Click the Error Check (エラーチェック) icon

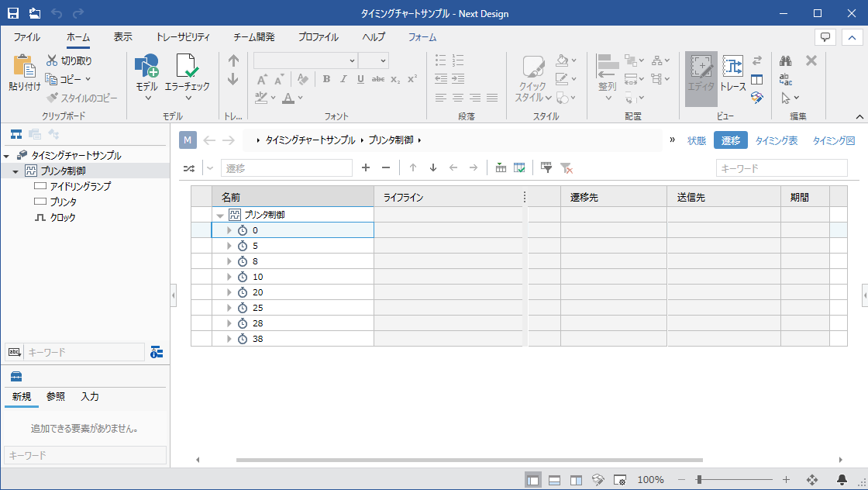pyautogui.click(x=187, y=66)
